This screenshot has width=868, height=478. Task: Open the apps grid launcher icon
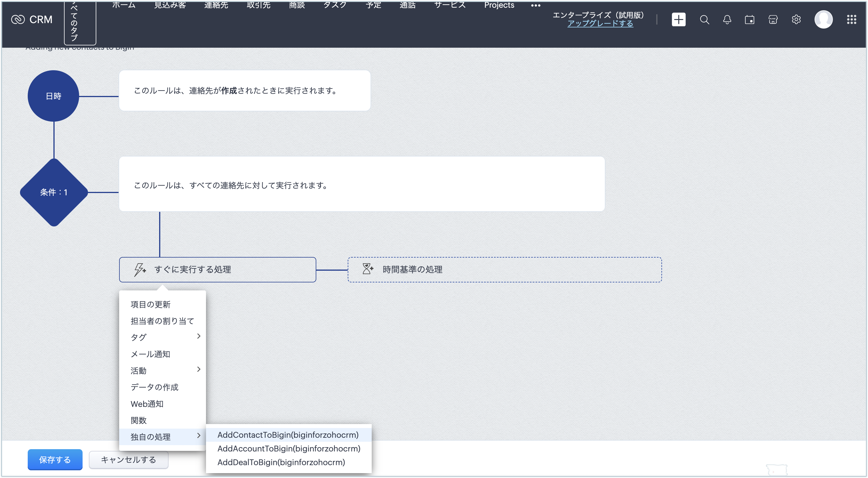[x=851, y=19]
